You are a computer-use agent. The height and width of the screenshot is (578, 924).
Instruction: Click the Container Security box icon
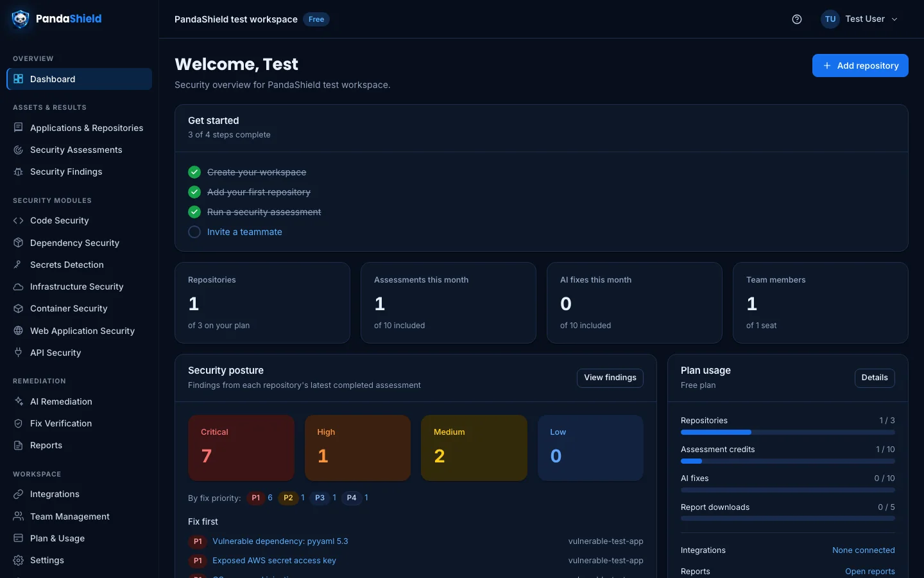19,308
